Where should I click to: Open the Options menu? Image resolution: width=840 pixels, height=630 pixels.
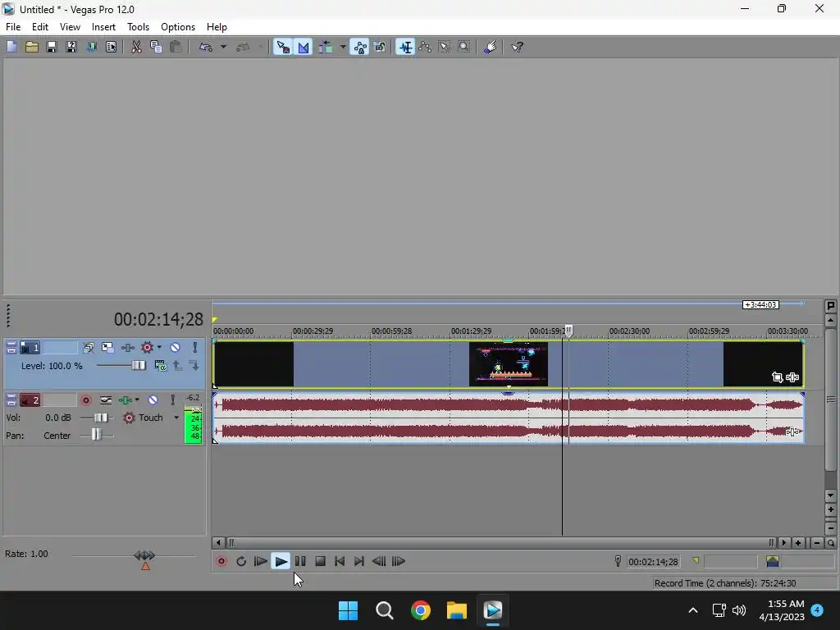[178, 27]
